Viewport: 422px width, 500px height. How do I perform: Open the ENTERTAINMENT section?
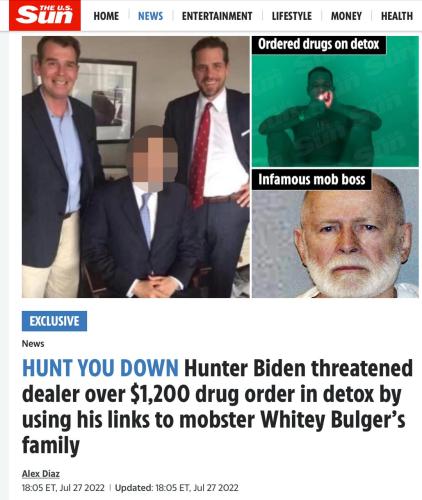(217, 16)
